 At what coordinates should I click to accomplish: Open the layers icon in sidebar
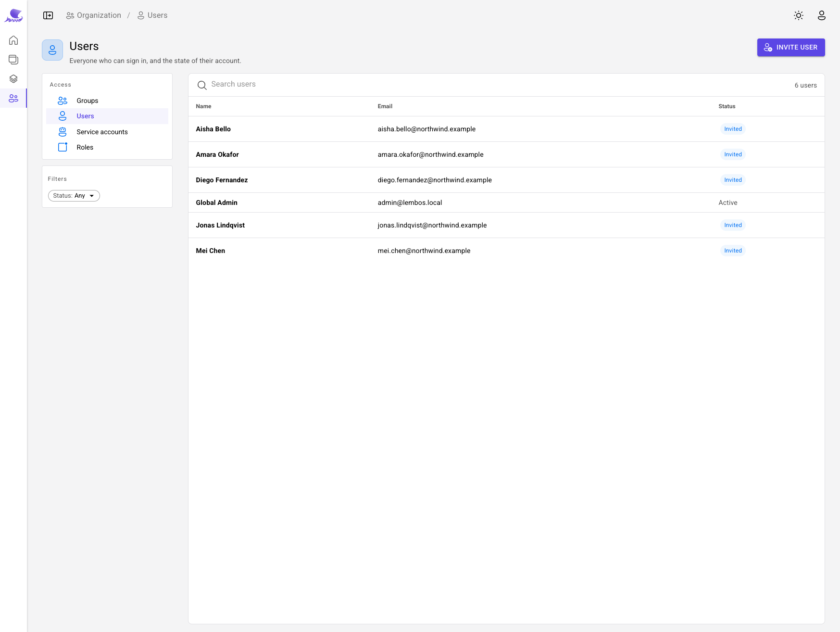[13, 79]
